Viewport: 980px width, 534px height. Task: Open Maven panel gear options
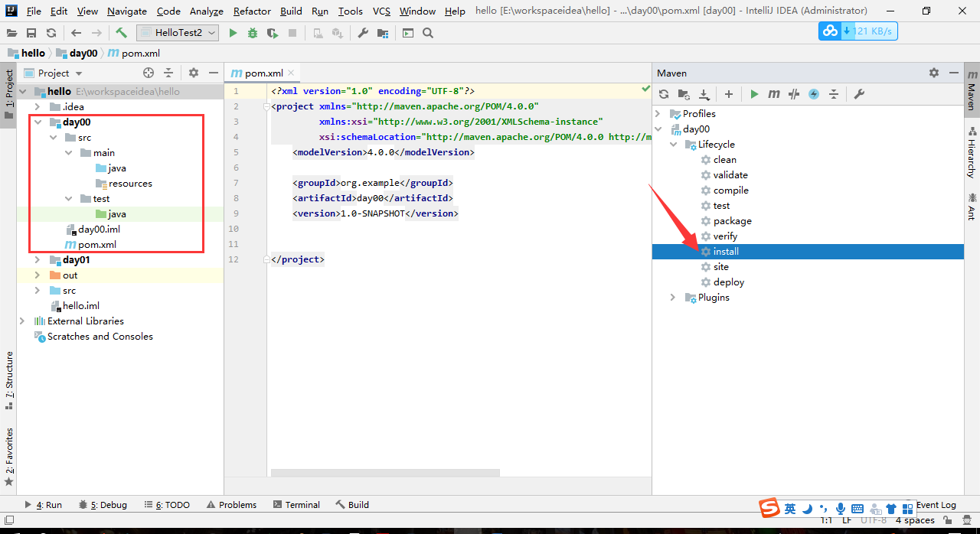[x=934, y=73]
